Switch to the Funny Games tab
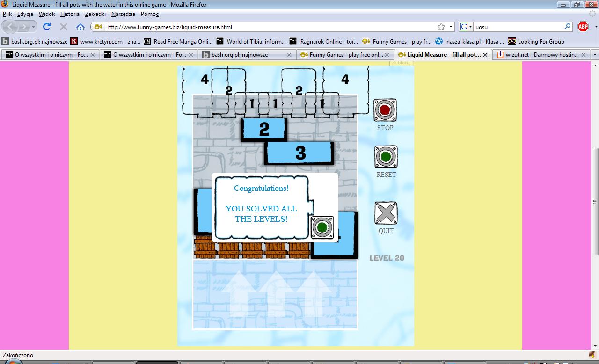Image resolution: width=599 pixels, height=364 pixels. [345, 54]
